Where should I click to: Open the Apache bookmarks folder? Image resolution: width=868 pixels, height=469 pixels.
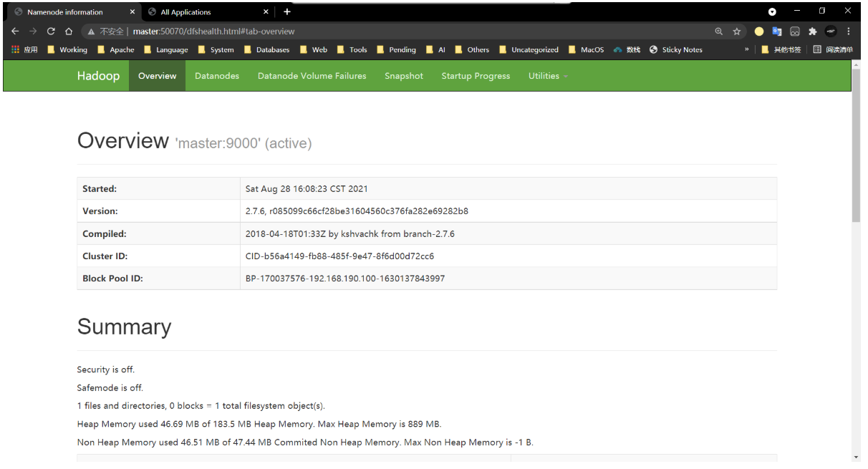116,49
